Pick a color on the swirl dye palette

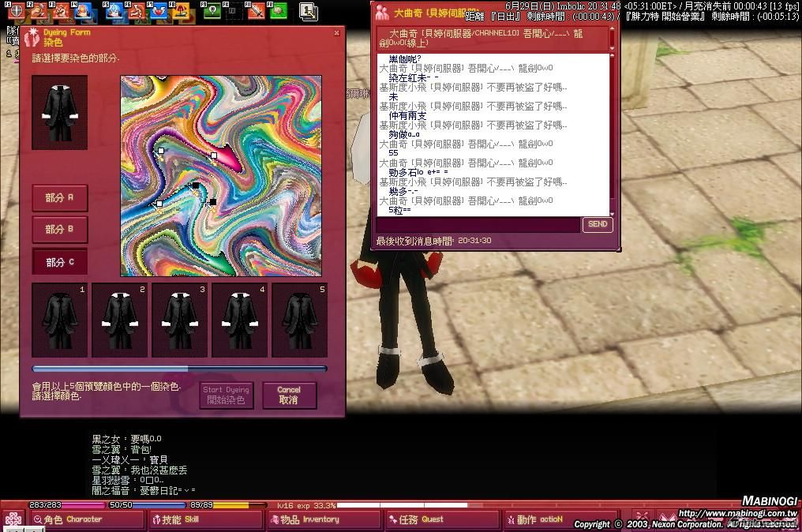[x=221, y=176]
